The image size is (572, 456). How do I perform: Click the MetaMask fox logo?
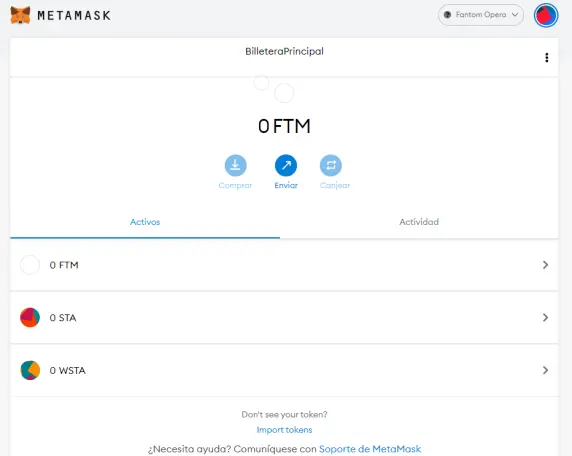[x=20, y=15]
